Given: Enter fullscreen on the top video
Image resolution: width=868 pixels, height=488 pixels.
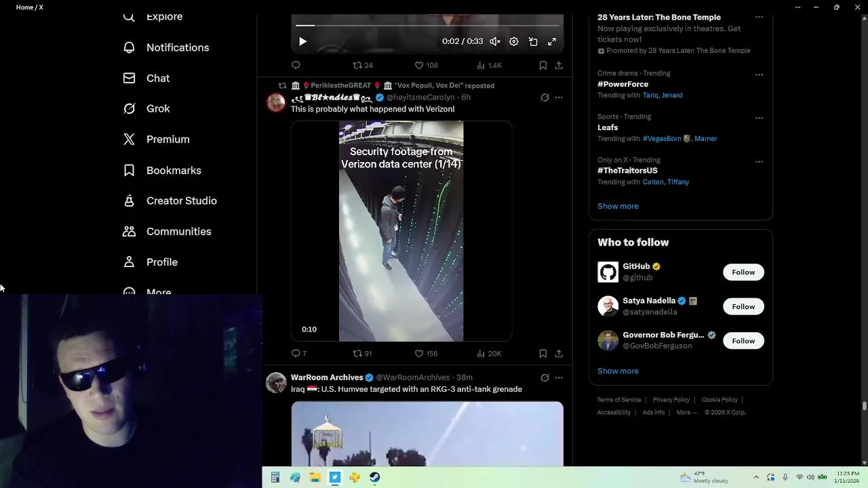Looking at the screenshot, I should click(552, 41).
